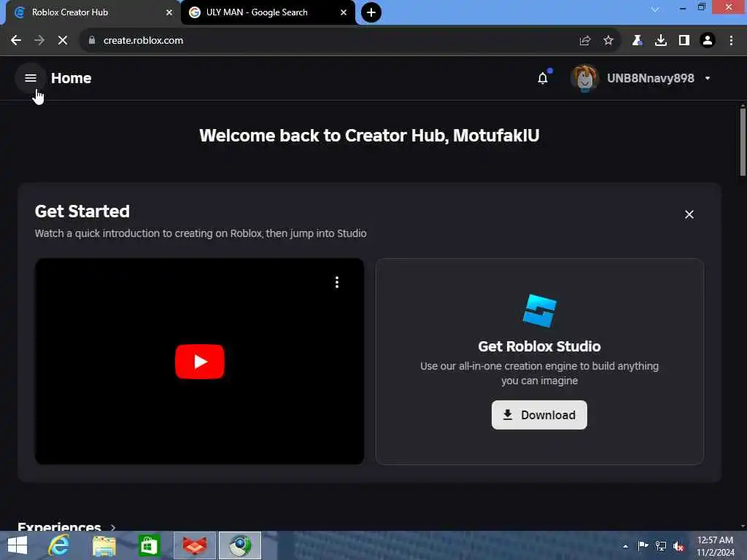
Task: Download Roblox Studio
Action: pyautogui.click(x=539, y=415)
